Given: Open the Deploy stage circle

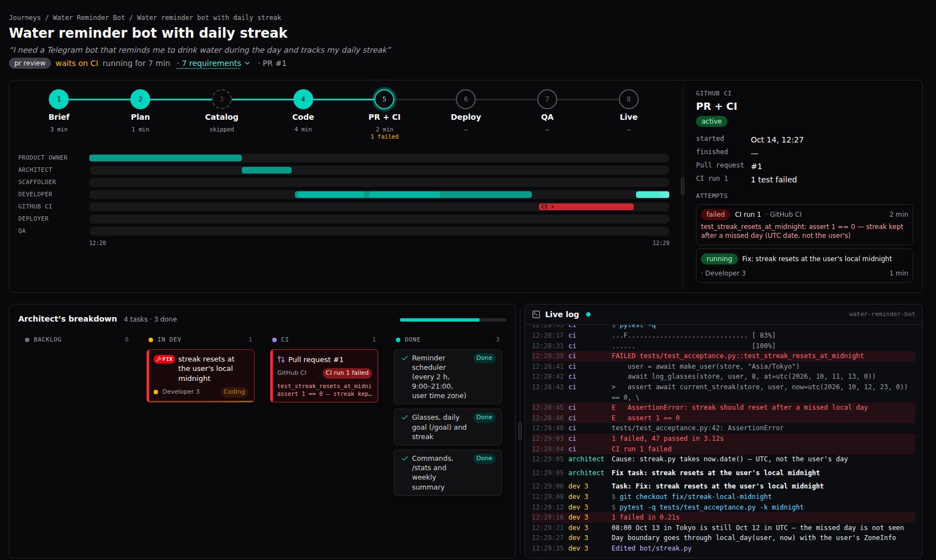Looking at the screenshot, I should (x=466, y=99).
